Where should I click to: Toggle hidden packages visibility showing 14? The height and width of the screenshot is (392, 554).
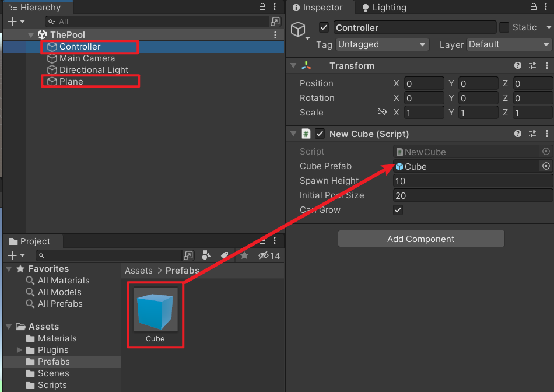tap(269, 256)
